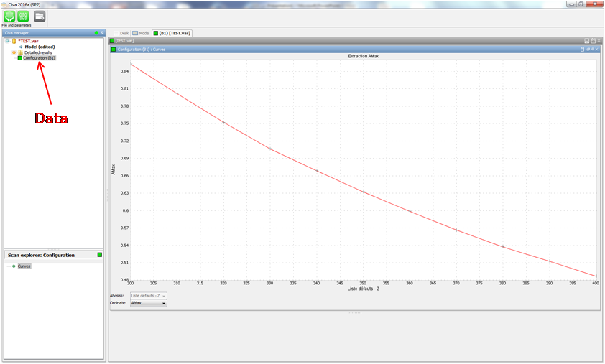Viewport: 605px width, 364px height.
Task: Click restore icon in Configuration Curves title bar
Action: 588,50
